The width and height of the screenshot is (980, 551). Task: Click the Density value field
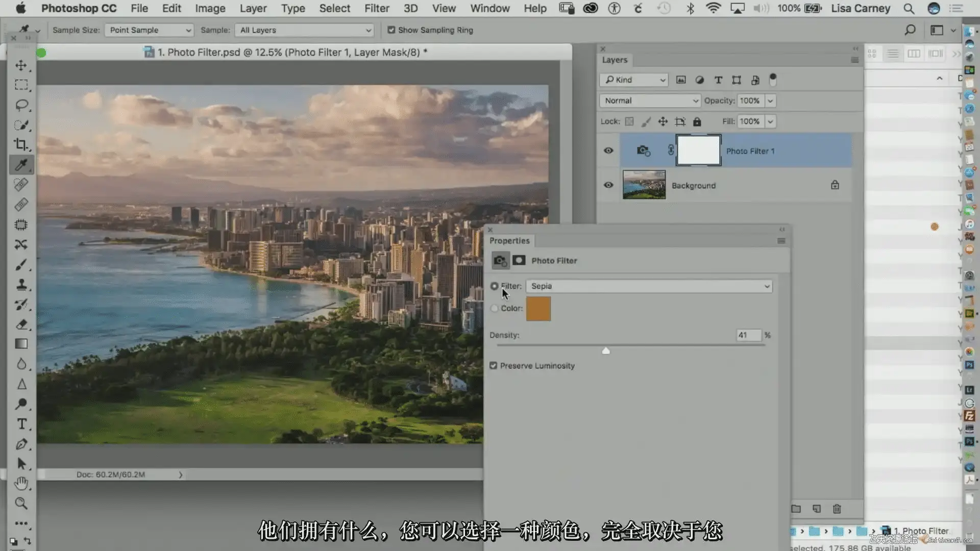748,335
